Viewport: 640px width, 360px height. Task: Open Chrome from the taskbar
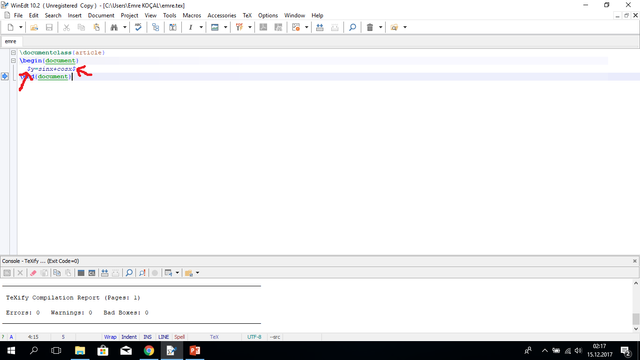click(x=149, y=351)
